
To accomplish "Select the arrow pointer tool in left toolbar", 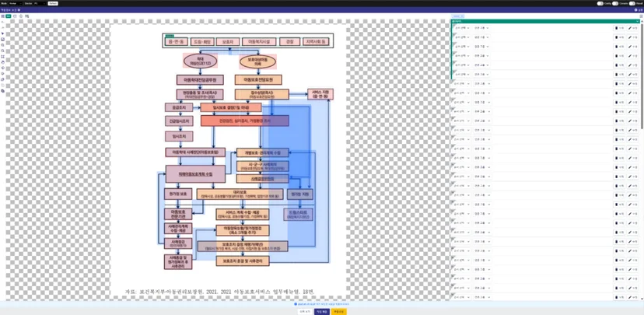I will click(x=3, y=33).
